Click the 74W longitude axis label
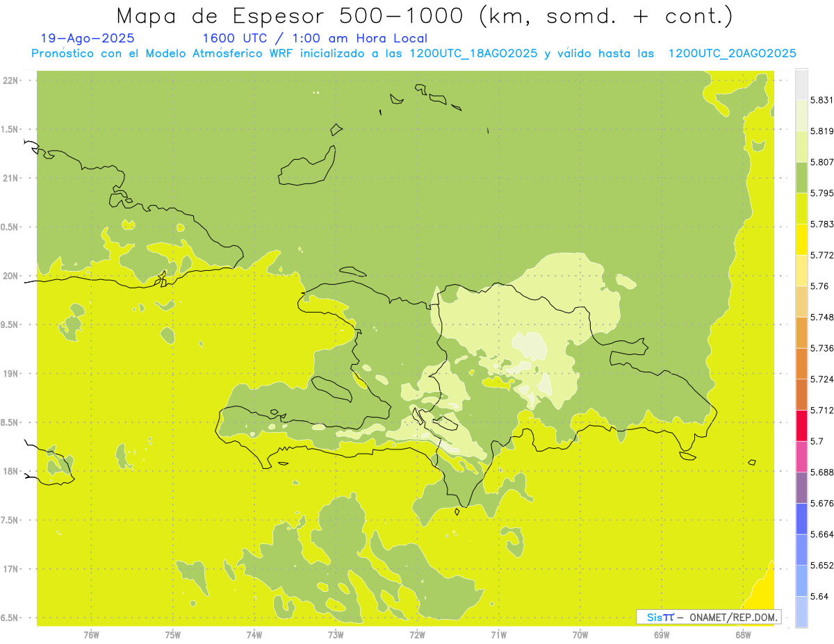Viewport: 834px width, 644px height. pos(254,635)
